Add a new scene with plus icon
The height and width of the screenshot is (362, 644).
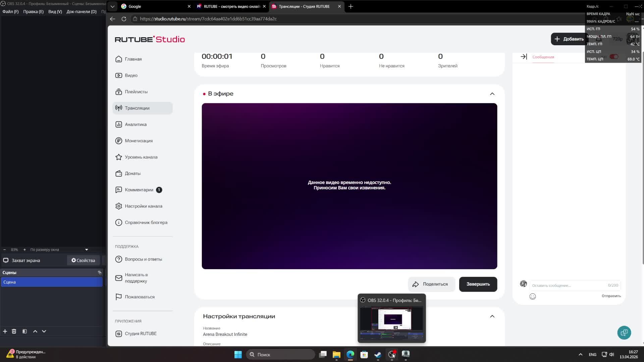point(5,331)
